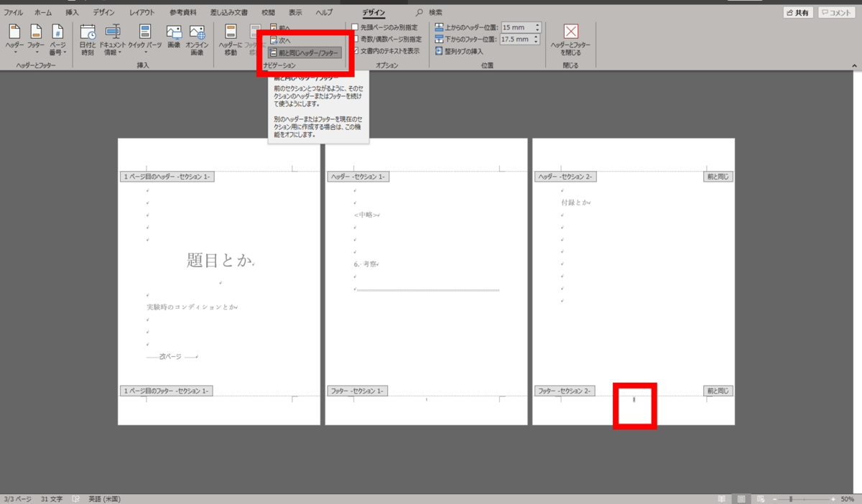Go to next section with 次へ
This screenshot has width=862, height=504.
pyautogui.click(x=280, y=40)
